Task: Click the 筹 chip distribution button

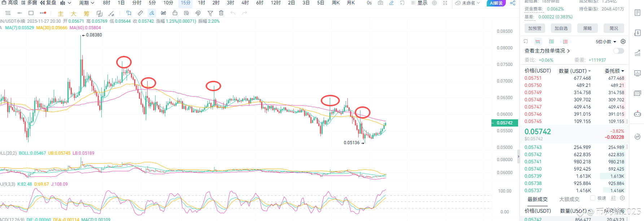Action: [87, 14]
